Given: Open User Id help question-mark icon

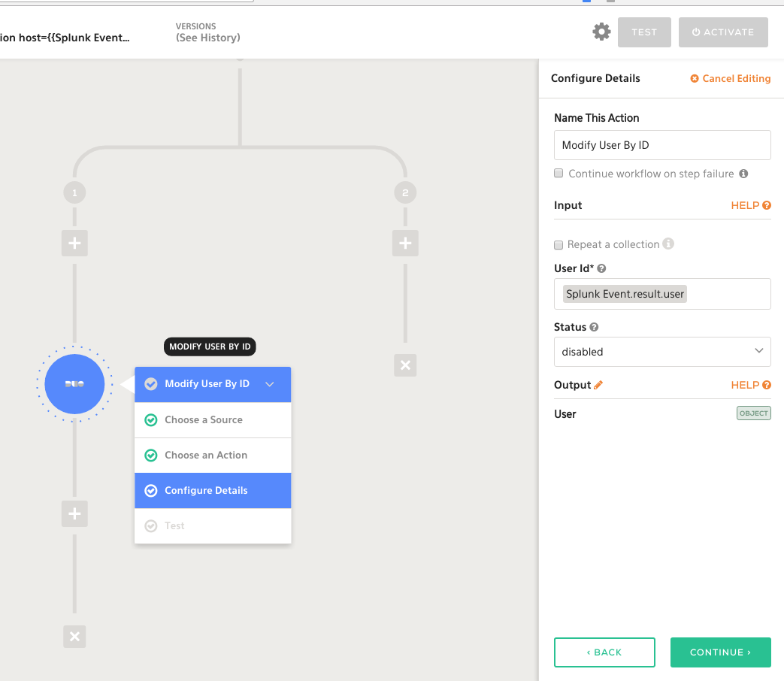Looking at the screenshot, I should click(x=601, y=268).
